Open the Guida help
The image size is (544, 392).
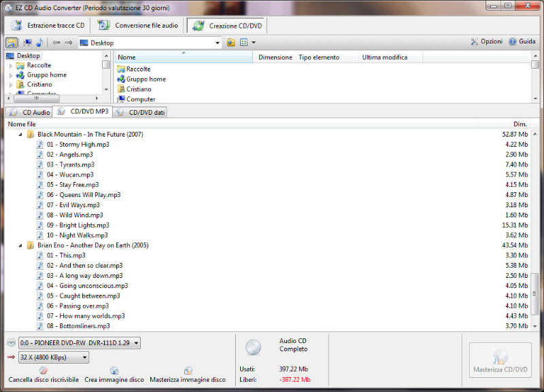(x=522, y=41)
